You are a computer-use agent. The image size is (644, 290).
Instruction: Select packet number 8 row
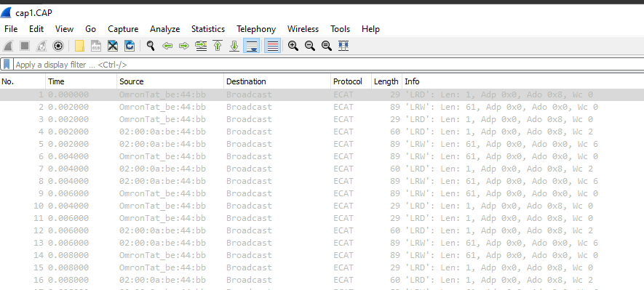322,181
